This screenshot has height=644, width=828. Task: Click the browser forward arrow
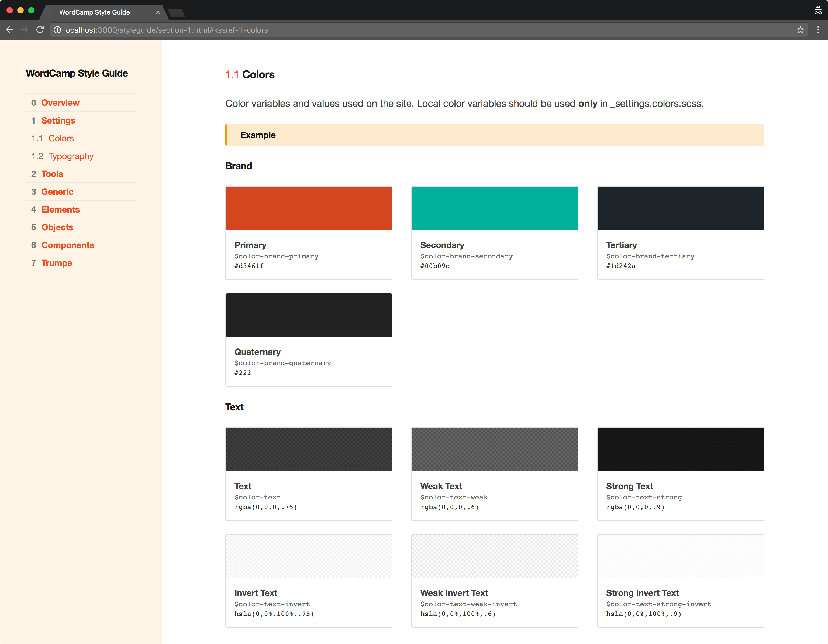25,30
